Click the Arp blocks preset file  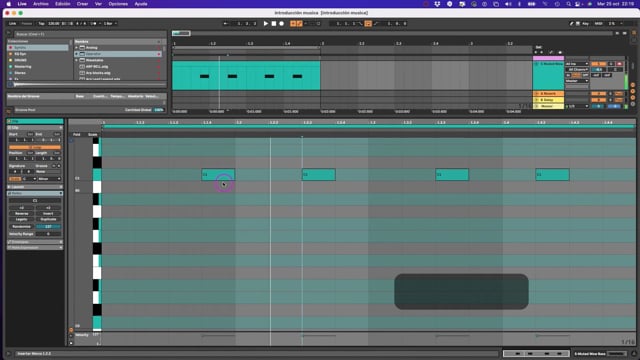(97, 73)
